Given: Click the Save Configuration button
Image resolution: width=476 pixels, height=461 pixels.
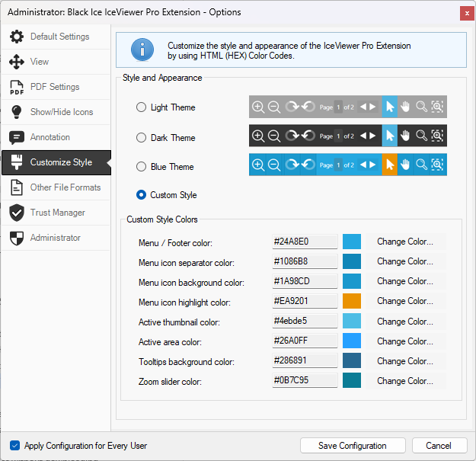Looking at the screenshot, I should (353, 446).
